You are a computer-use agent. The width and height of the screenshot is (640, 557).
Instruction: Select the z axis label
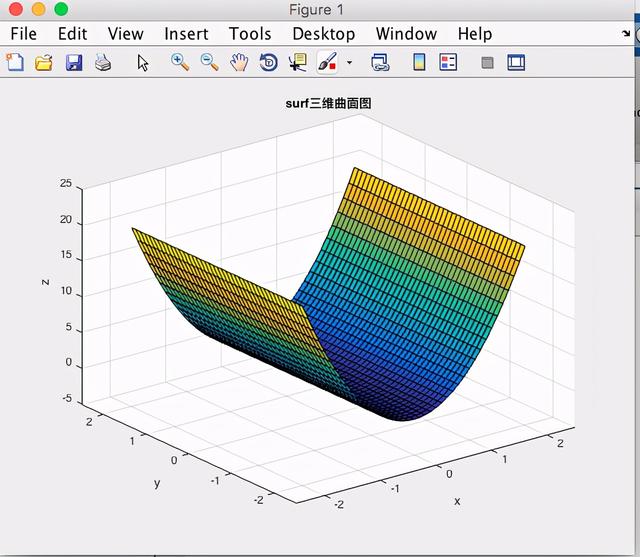pos(46,282)
